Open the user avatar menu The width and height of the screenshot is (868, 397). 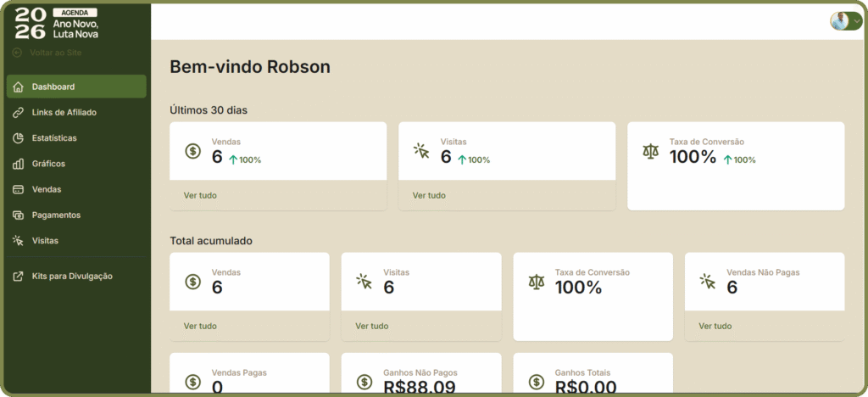tap(840, 21)
